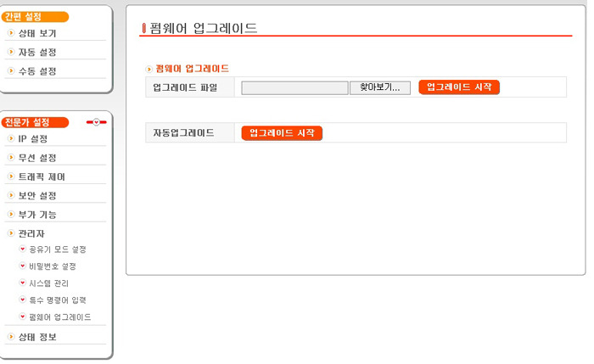Viewport: 594px width, 364px height.
Task: Click heart icon beside 특수 명령어 입력
Action: coord(22,300)
